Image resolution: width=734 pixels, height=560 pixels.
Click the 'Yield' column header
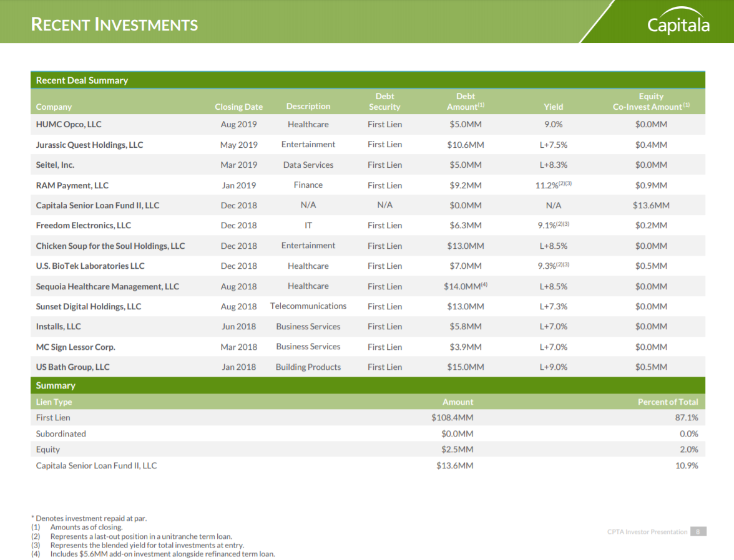tap(553, 107)
